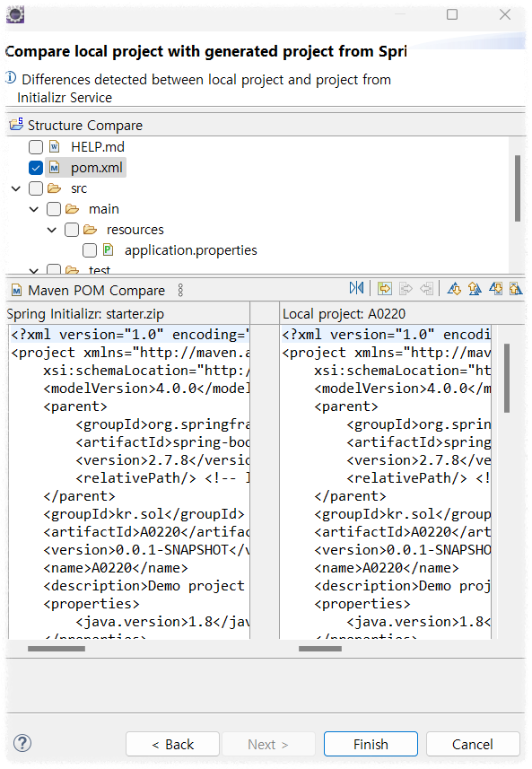Check the HELP.md checkbox
Viewport: 532px width, 769px height.
(x=36, y=147)
